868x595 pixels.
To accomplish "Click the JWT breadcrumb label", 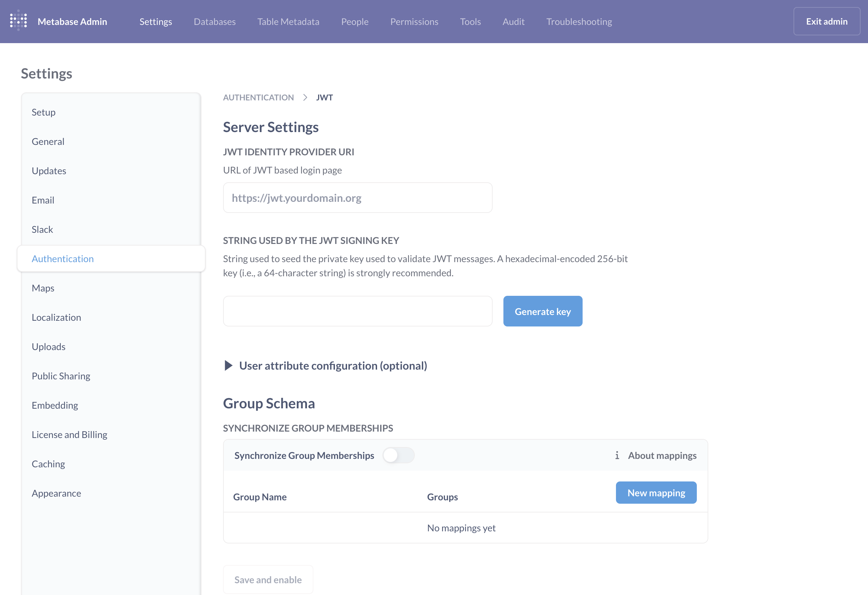I will 324,97.
